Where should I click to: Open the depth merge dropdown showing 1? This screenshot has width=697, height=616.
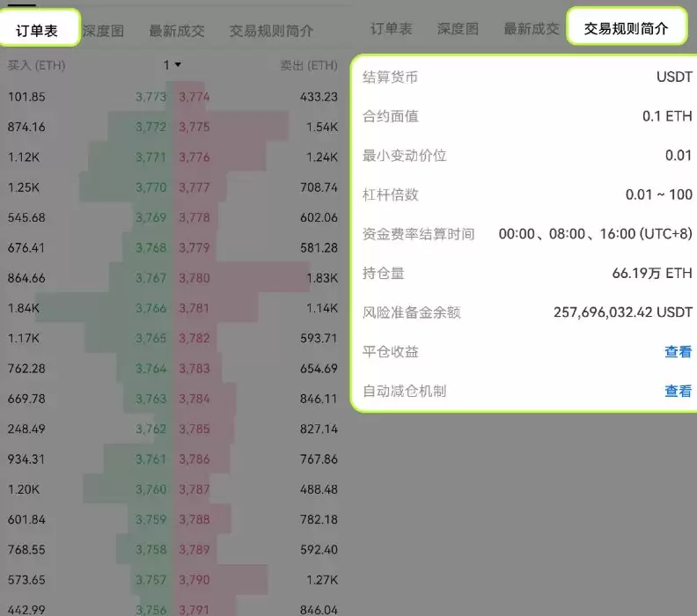point(172,65)
